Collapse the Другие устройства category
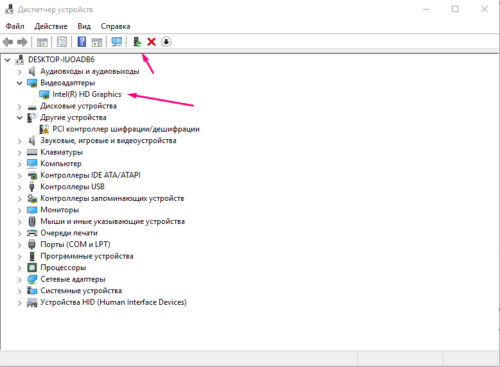This screenshot has width=500, height=367. 20,118
